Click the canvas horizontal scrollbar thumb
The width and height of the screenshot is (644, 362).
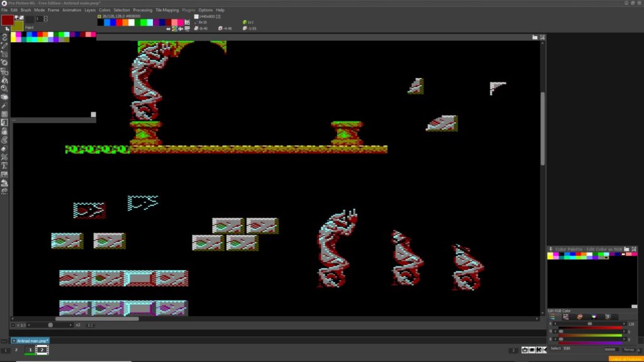coord(97,319)
